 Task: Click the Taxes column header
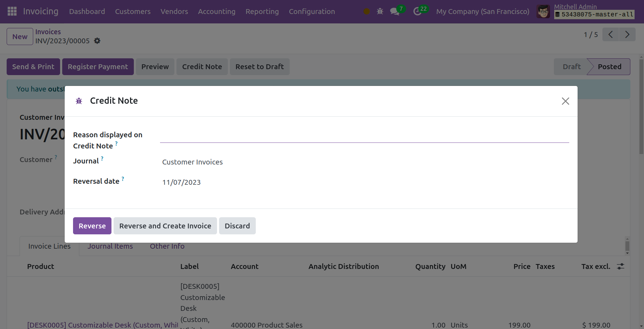[x=545, y=266]
